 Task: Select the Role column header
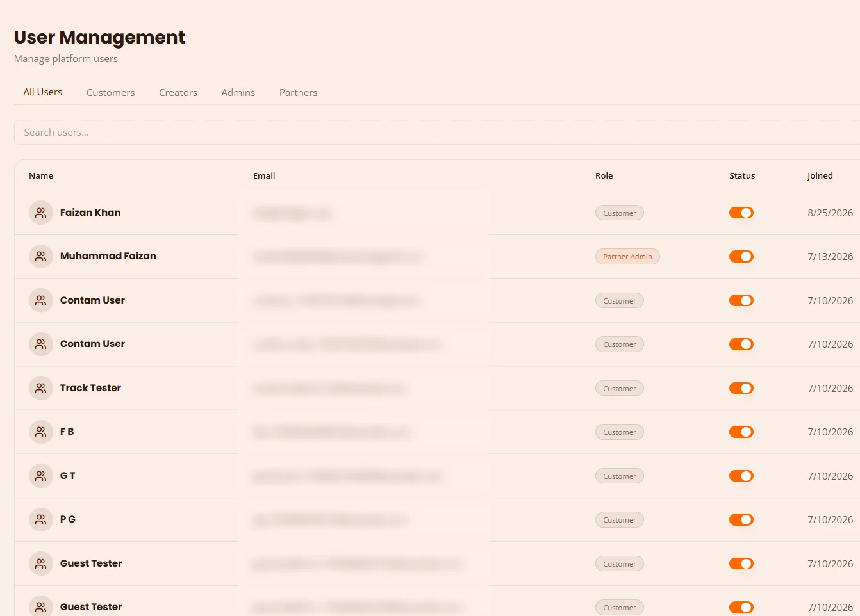(x=604, y=176)
